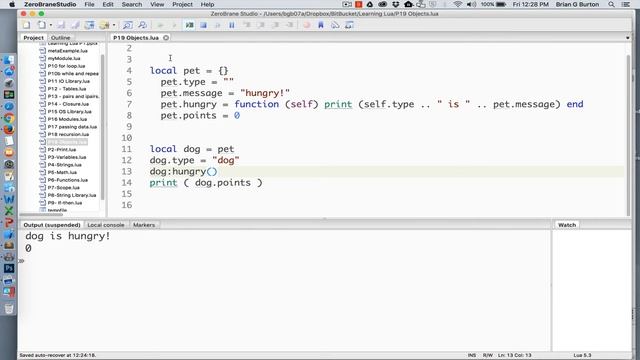Click the Save All toolbar icon
The width and height of the screenshot is (640, 360).
[75, 25]
